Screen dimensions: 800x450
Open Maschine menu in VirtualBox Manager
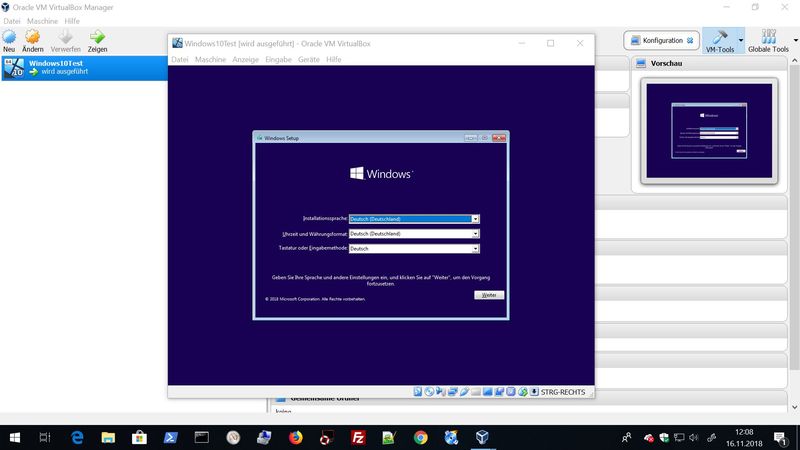(x=42, y=21)
